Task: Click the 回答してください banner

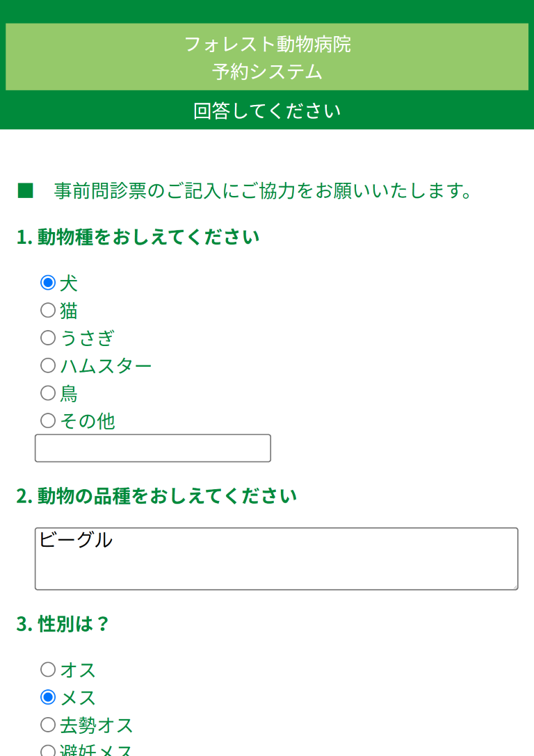Action: pos(267,110)
